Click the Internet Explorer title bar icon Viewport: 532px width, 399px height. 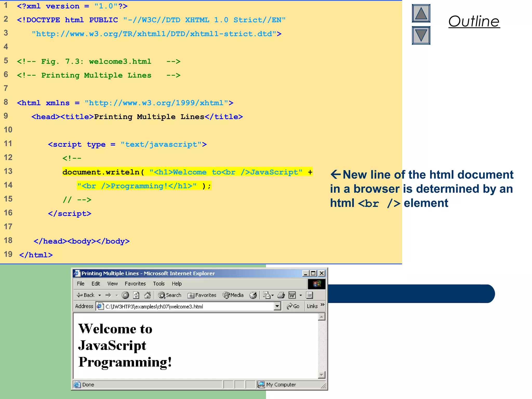pos(77,273)
